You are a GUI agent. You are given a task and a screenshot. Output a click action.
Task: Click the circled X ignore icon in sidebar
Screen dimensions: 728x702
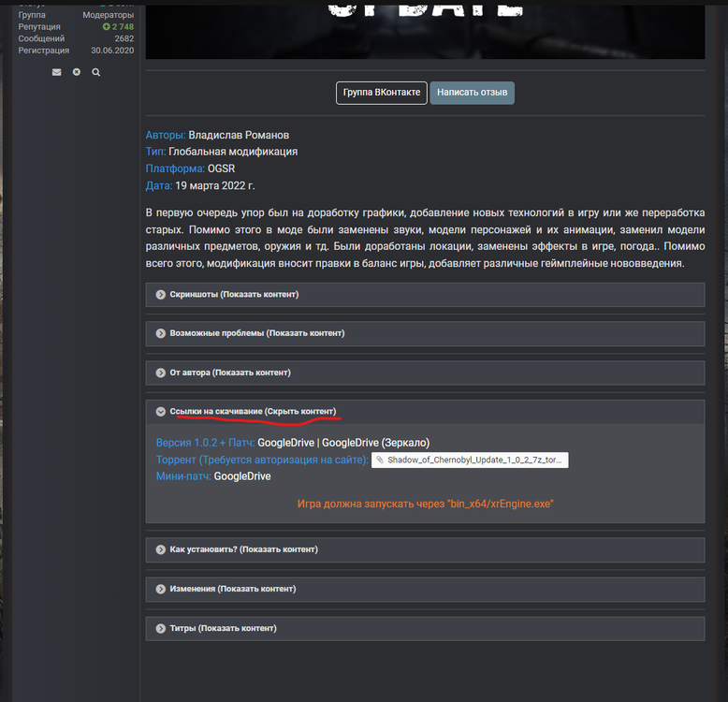[77, 72]
